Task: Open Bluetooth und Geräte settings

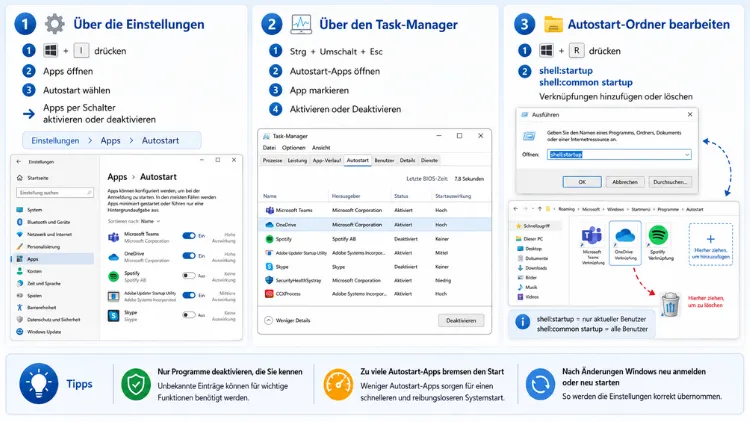Action: 43,222
